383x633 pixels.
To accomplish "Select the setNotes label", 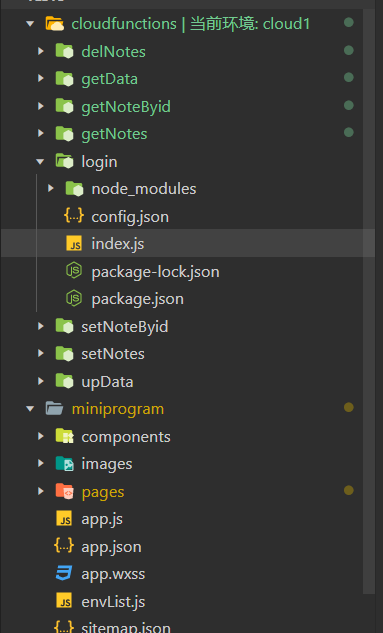I will [x=113, y=354].
